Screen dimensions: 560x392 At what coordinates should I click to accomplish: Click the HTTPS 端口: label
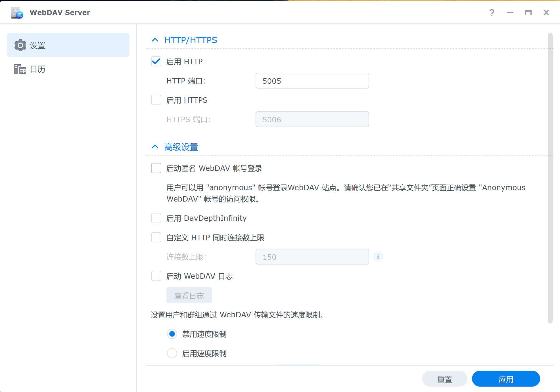tap(189, 120)
